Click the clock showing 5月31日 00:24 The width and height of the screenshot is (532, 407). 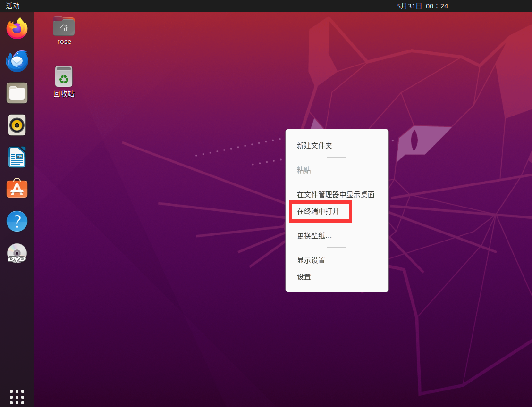[x=422, y=6]
